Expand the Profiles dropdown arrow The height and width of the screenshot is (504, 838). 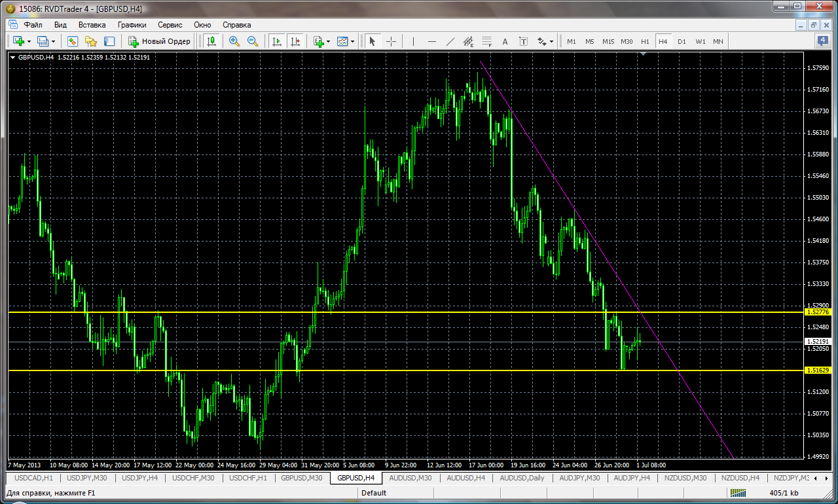point(54,41)
